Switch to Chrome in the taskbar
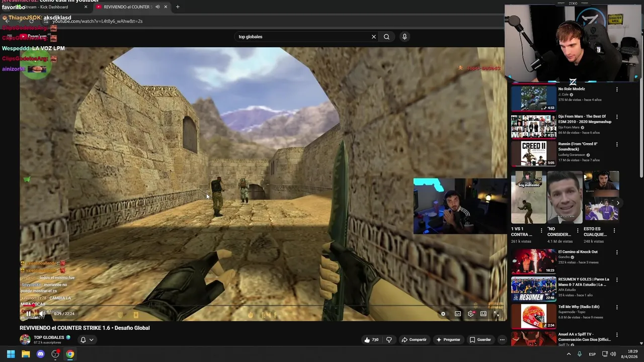The image size is (644, 362). click(70, 354)
